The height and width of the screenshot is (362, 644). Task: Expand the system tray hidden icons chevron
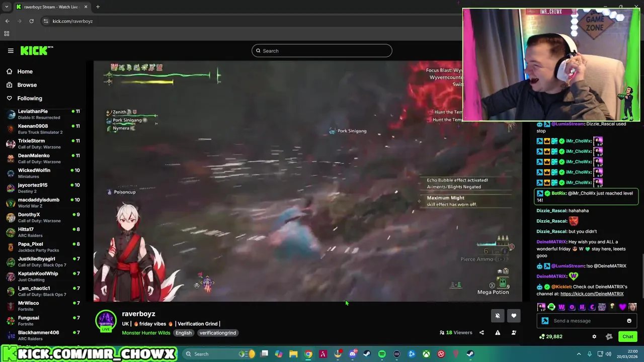click(579, 354)
